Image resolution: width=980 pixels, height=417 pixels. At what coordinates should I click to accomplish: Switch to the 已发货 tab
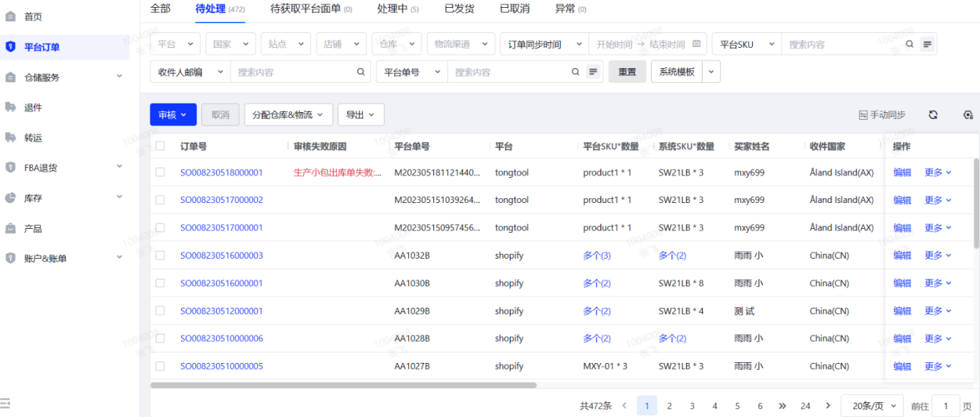coord(459,9)
